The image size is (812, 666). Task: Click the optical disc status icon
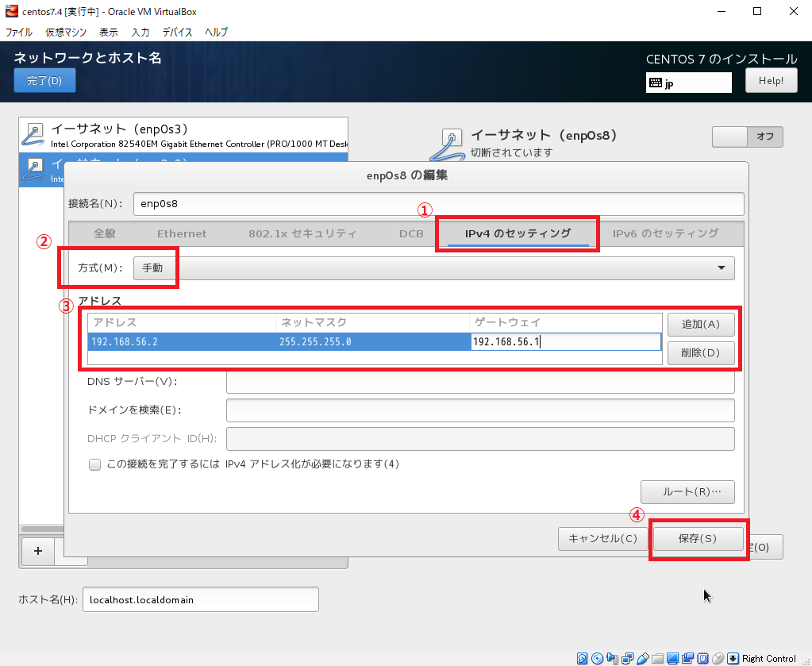click(597, 658)
